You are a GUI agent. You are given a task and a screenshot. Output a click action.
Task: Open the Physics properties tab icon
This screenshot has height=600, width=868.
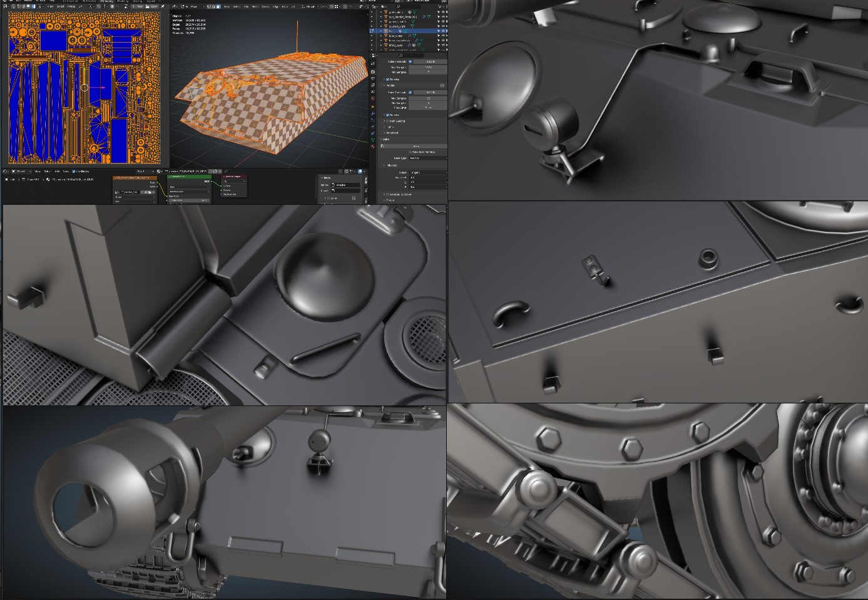(373, 127)
